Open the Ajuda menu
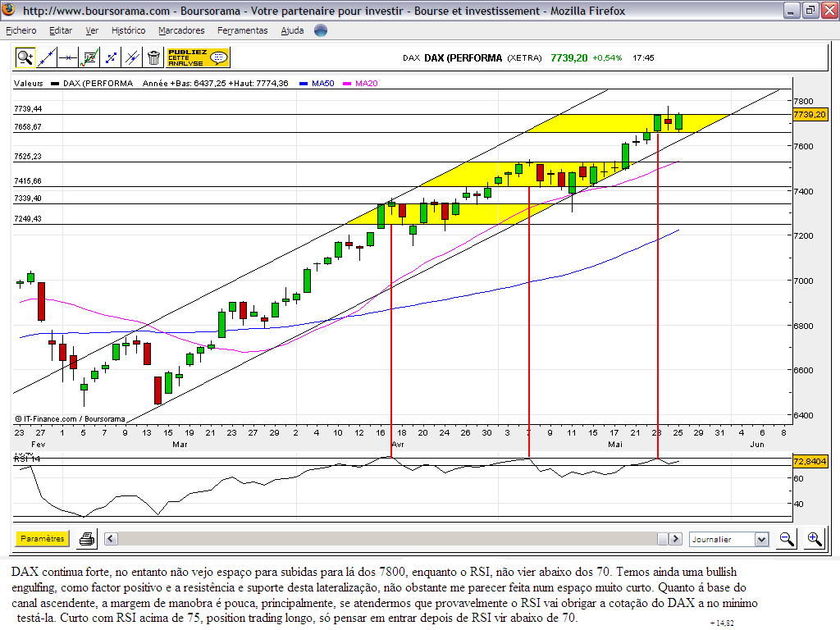840x630 pixels. click(x=293, y=30)
